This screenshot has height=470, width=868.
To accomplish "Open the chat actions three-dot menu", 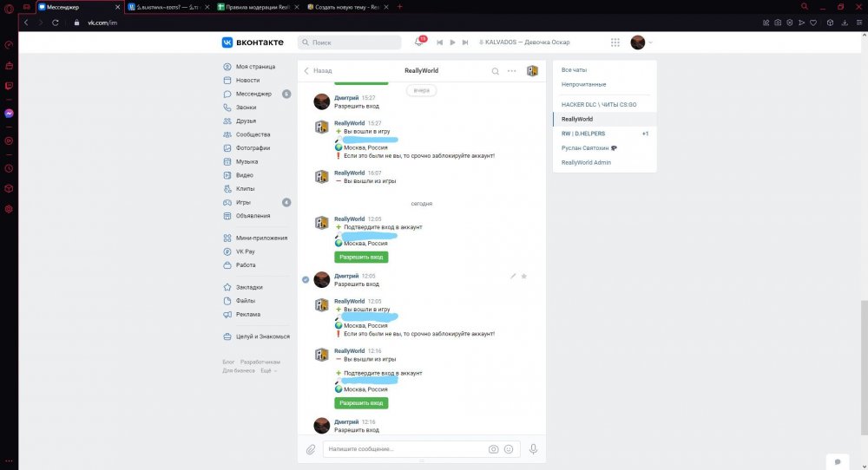I will (x=512, y=71).
